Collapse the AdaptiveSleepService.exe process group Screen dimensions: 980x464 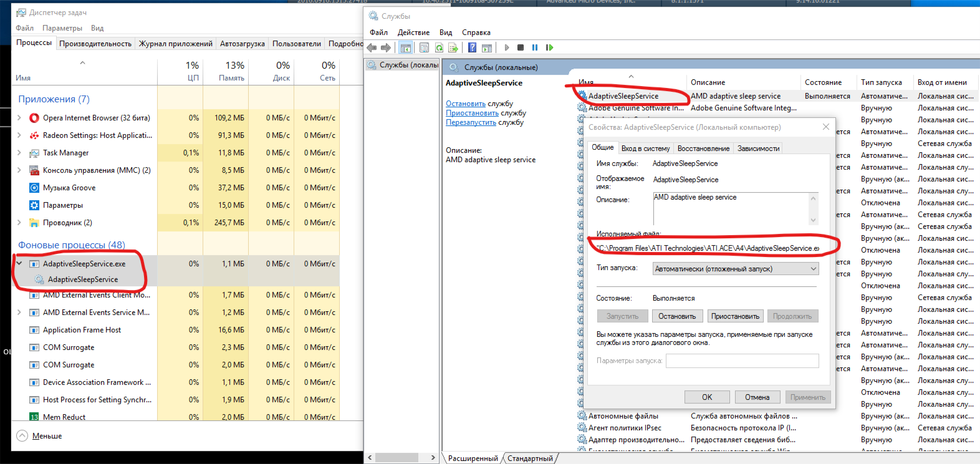(x=19, y=264)
